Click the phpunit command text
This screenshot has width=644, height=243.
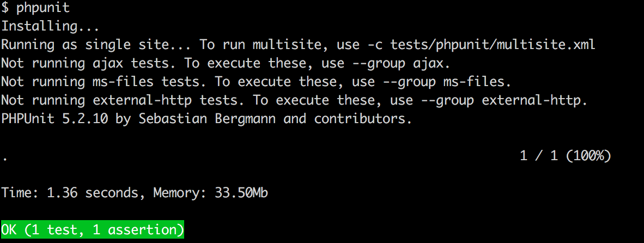click(x=42, y=8)
